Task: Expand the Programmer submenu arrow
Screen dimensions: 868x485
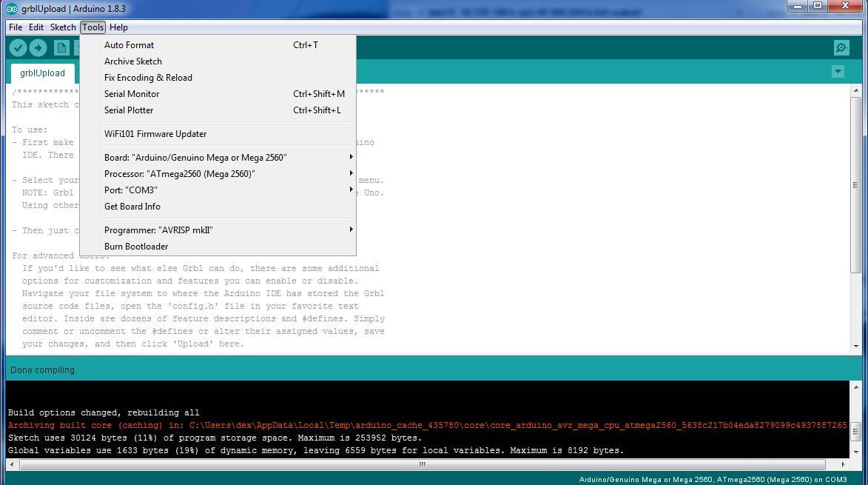Action: [351, 230]
